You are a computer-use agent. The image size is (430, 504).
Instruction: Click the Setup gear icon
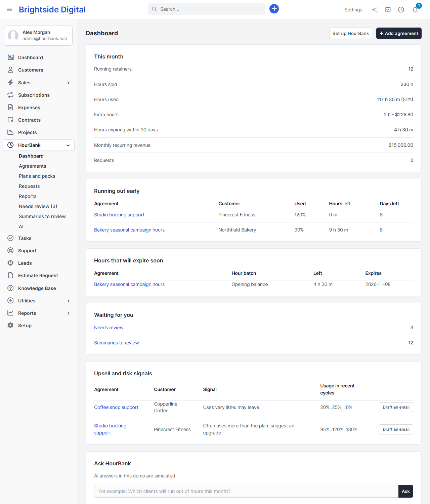tap(11, 326)
